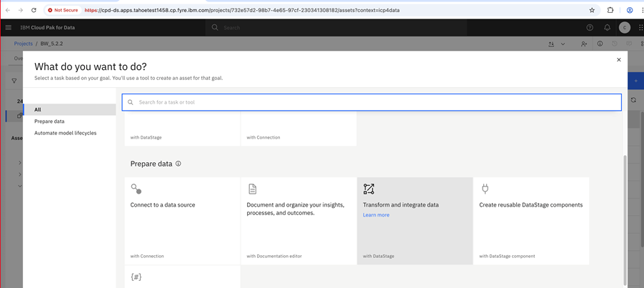644x288 pixels.
Task: Open the browser extensions puzzle icon
Action: (610, 10)
